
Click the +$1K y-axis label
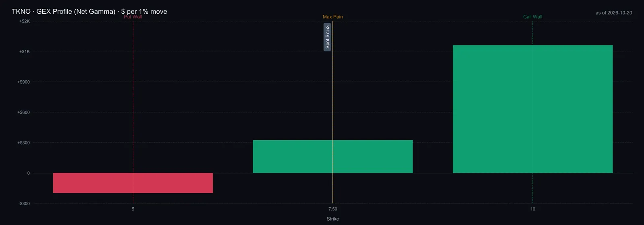tap(25, 51)
